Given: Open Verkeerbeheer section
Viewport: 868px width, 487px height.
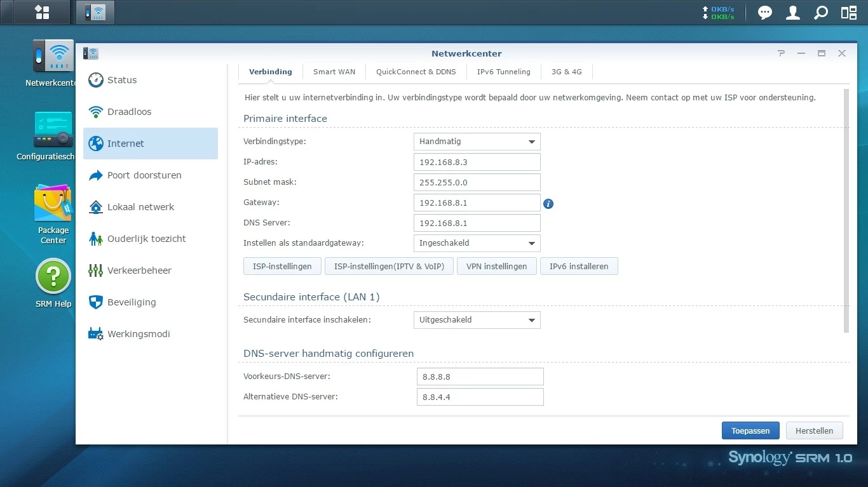Looking at the screenshot, I should (x=151, y=270).
